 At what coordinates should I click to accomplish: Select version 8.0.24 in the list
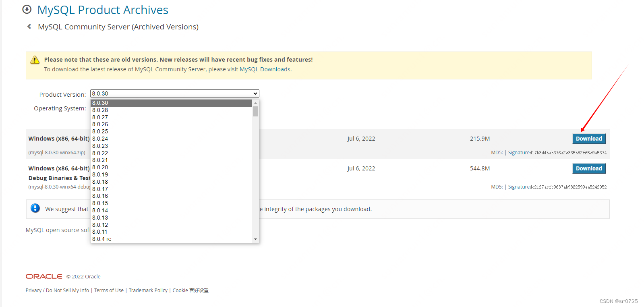(x=171, y=139)
